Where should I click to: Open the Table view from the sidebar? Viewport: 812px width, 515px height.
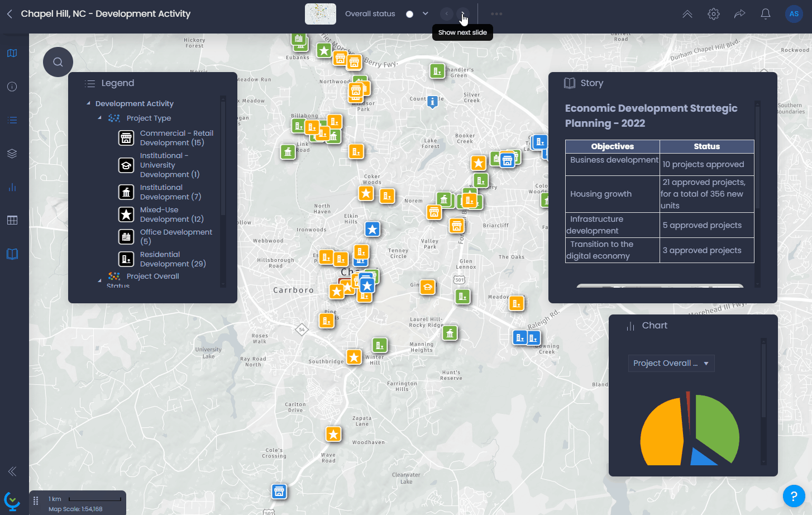pos(12,220)
